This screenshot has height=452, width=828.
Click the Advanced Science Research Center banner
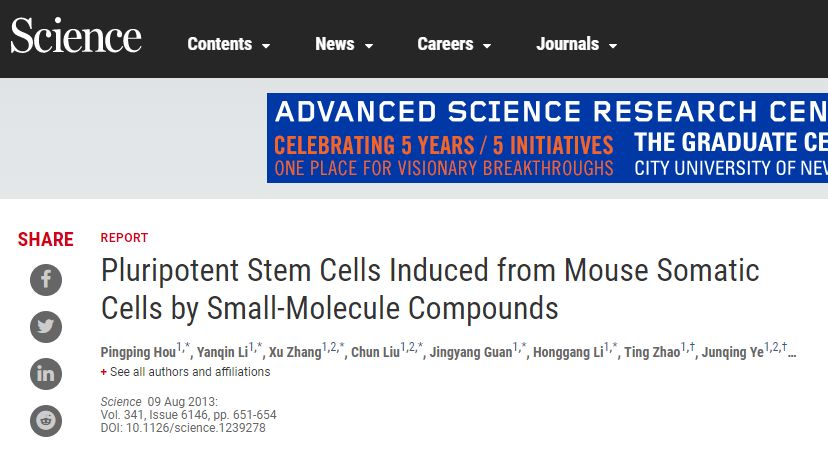pyautogui.click(x=547, y=138)
